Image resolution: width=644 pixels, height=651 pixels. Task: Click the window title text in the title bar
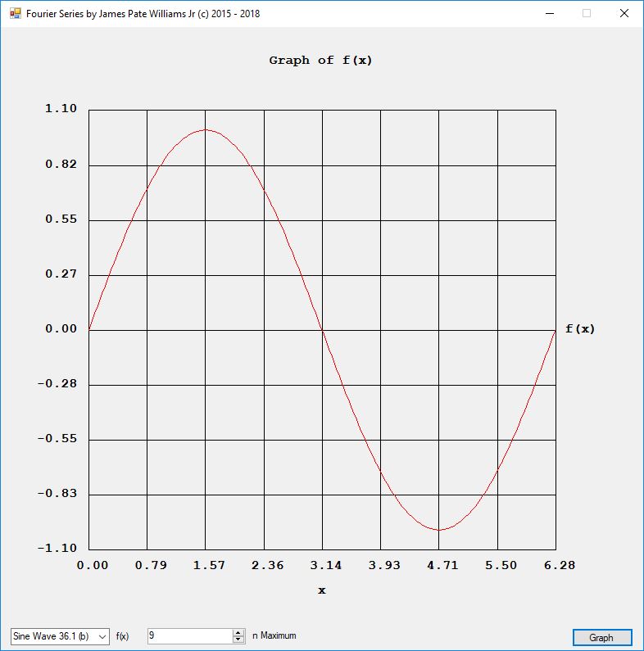pos(143,14)
